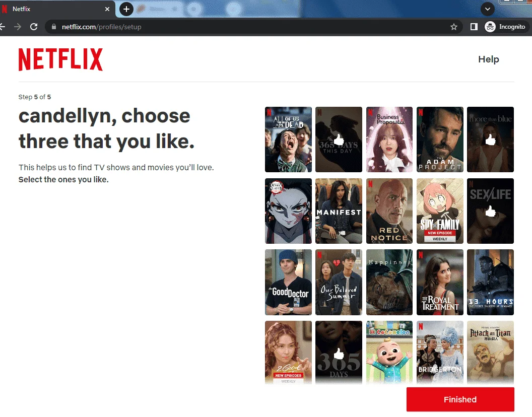Go back with the browser arrow

(2, 27)
